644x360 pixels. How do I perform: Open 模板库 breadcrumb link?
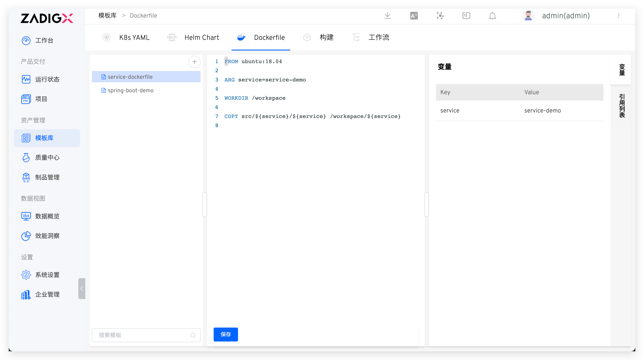(107, 15)
